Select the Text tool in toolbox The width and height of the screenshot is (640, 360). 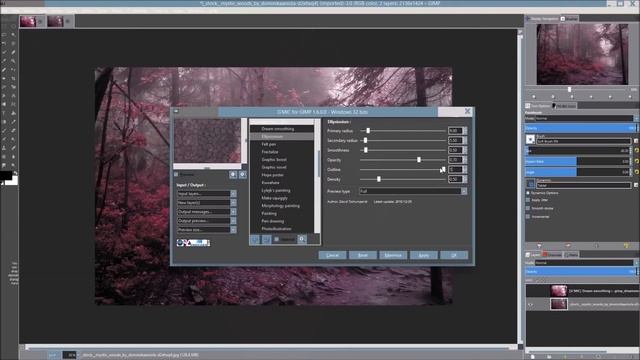pyautogui.click(x=4, y=113)
